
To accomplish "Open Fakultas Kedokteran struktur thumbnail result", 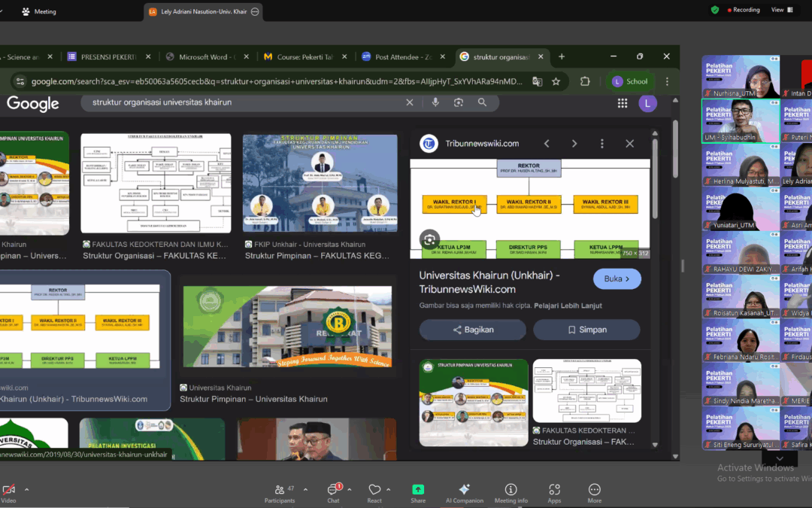I will [x=156, y=183].
